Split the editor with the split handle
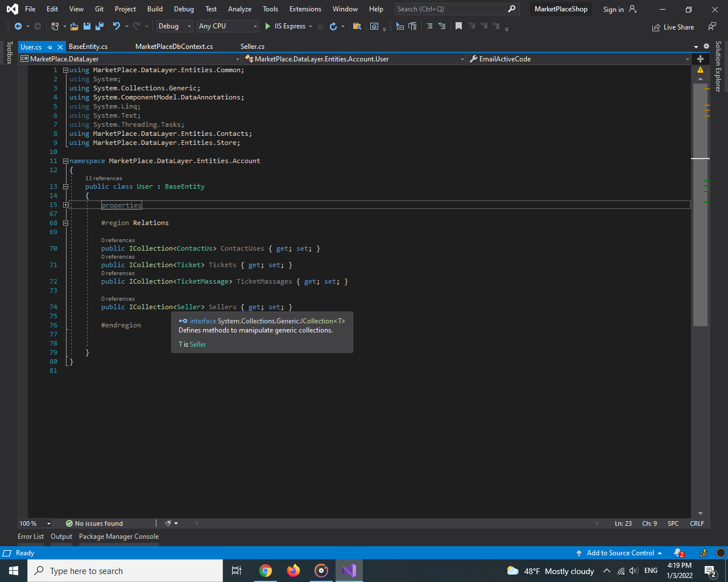 [x=701, y=59]
